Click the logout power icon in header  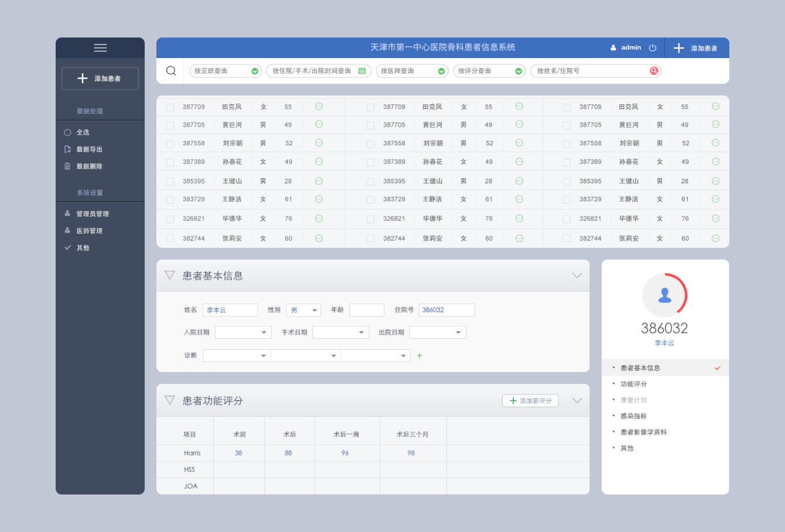(653, 47)
